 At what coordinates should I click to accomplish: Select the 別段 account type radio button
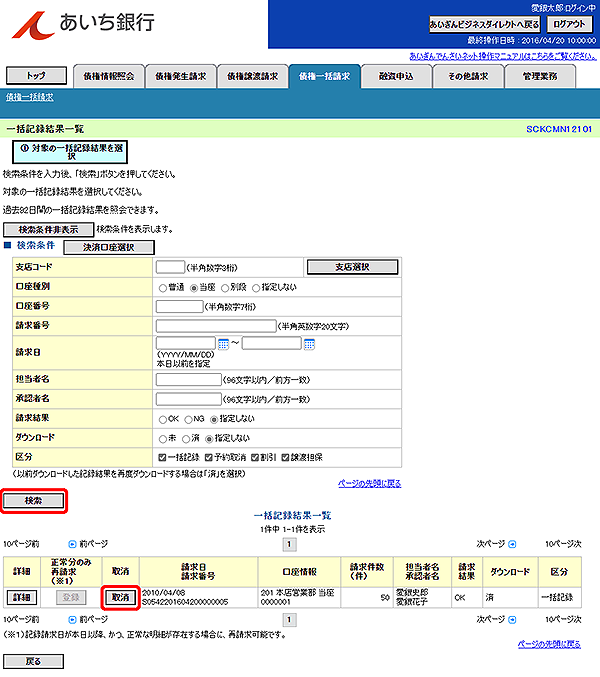[225, 288]
